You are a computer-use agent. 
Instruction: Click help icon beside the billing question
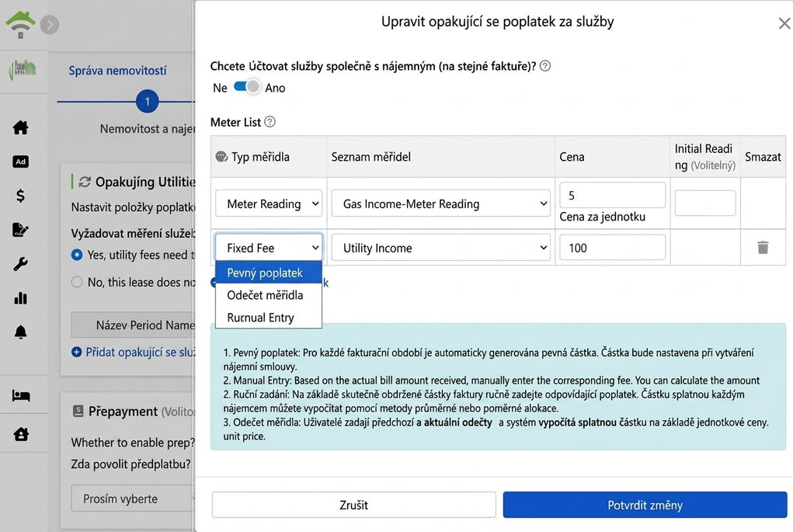tap(545, 66)
